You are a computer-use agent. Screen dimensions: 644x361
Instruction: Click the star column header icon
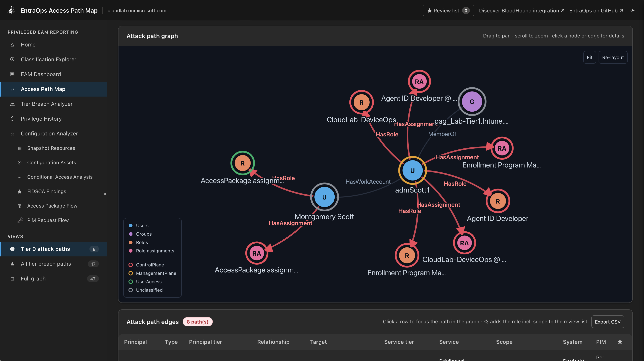coord(620,342)
